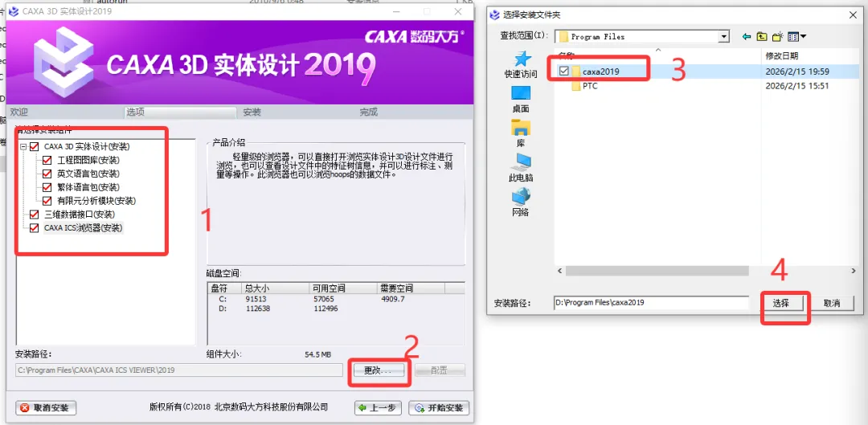
Task: Click the CAXA installer title bar icon
Action: coord(13,11)
